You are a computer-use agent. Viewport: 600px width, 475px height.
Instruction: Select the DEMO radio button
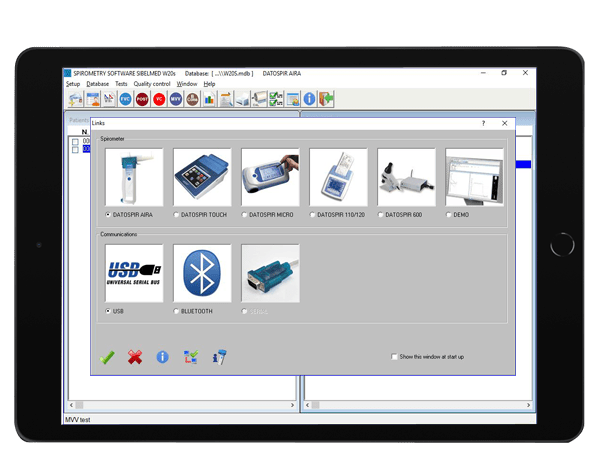point(448,215)
